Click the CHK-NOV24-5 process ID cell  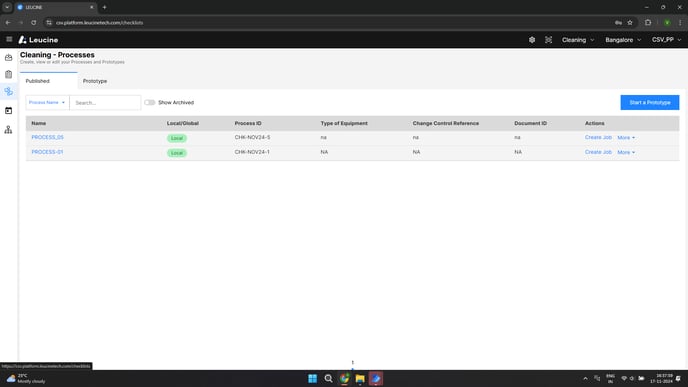tap(252, 137)
